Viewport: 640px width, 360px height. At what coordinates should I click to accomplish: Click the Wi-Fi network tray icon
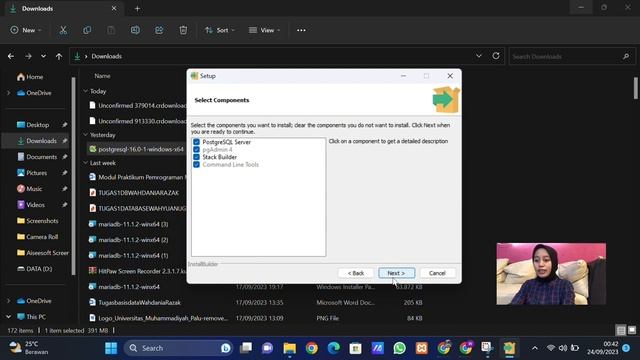[551, 348]
